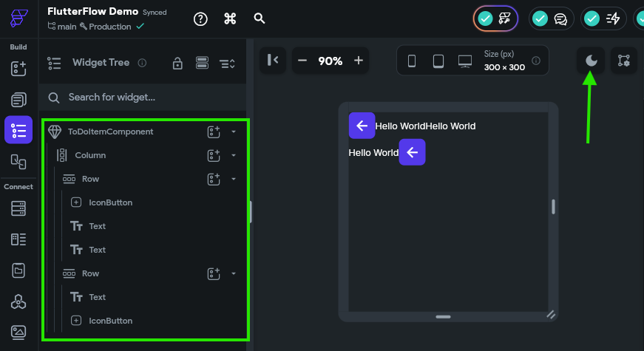Select Text under the second Row

(98, 297)
